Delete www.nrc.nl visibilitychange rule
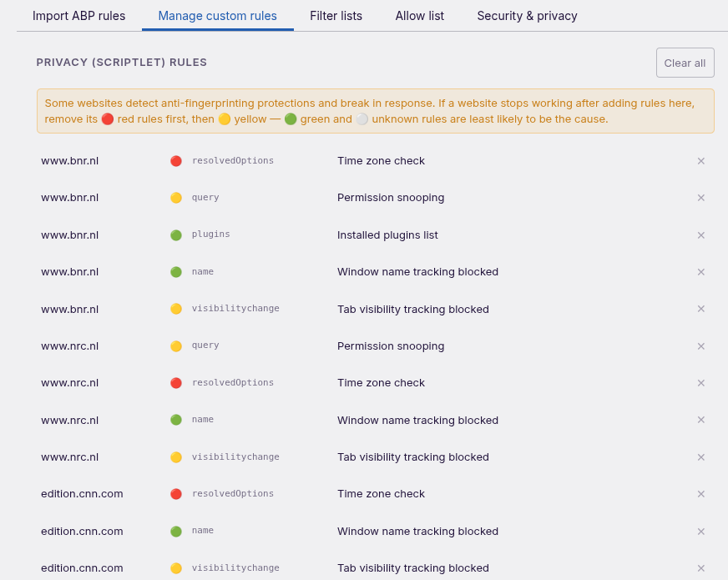The image size is (728, 580). coord(701,457)
